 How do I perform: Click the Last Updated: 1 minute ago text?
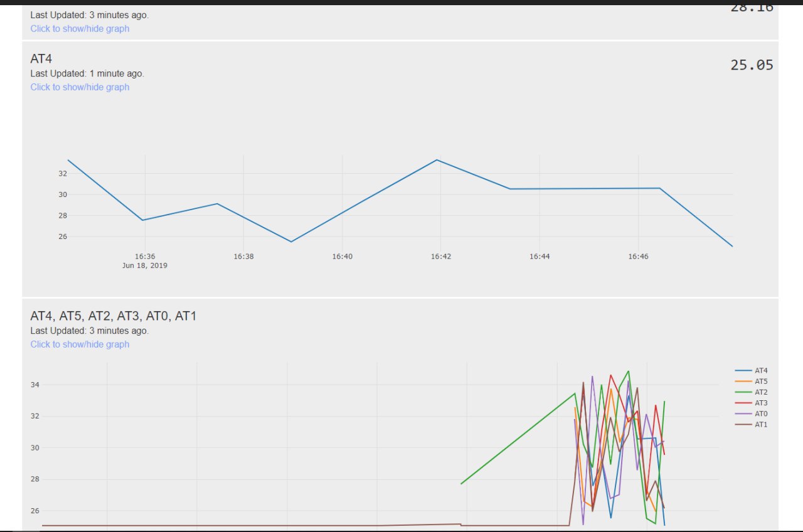[x=87, y=73]
